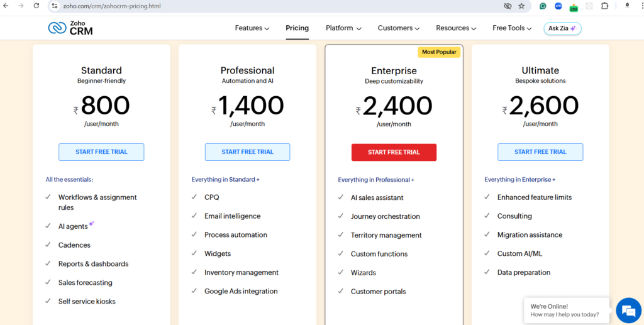This screenshot has height=325, width=644.
Task: Click the Zoho CRM logo
Action: click(70, 28)
